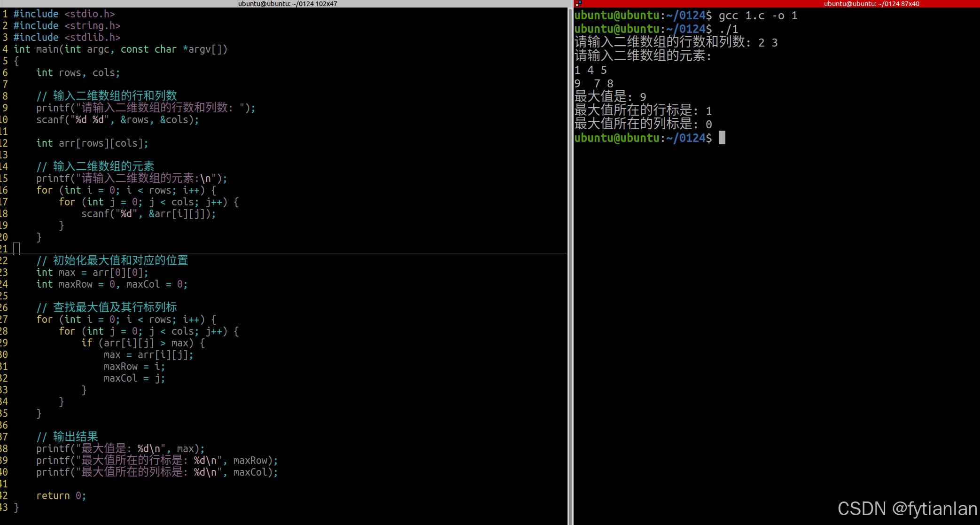
Task: Click the 'return 0;' statement
Action: (x=61, y=496)
